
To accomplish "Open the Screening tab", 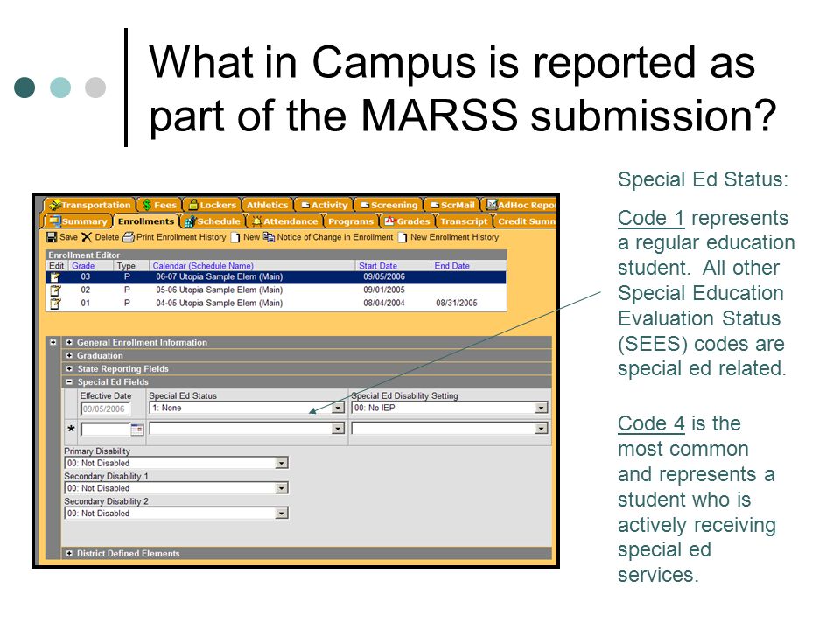I will tap(388, 205).
